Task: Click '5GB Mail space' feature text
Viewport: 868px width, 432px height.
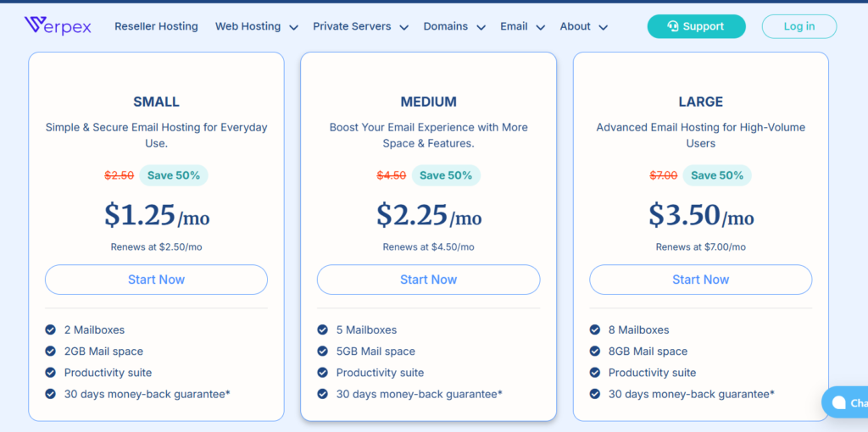Action: pos(376,352)
